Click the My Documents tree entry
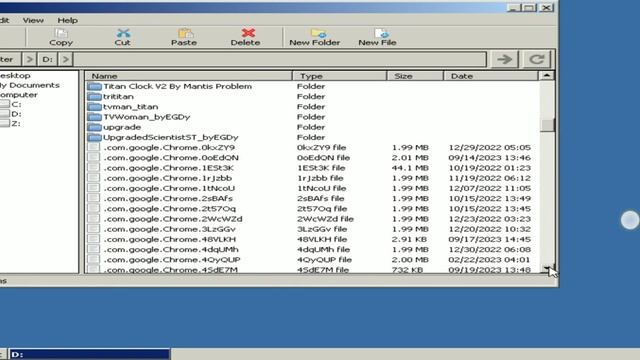The width and height of the screenshot is (640, 360). tap(30, 85)
